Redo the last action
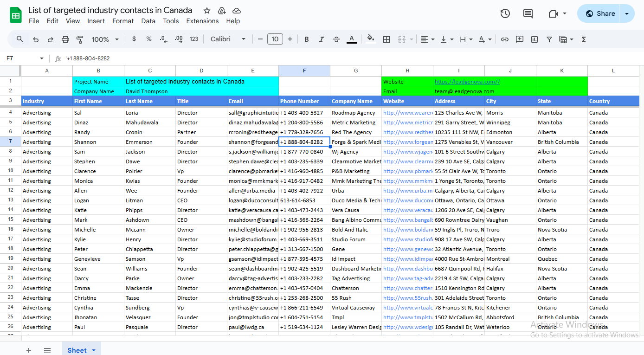Viewport: 644px width, 355px height. coord(51,39)
